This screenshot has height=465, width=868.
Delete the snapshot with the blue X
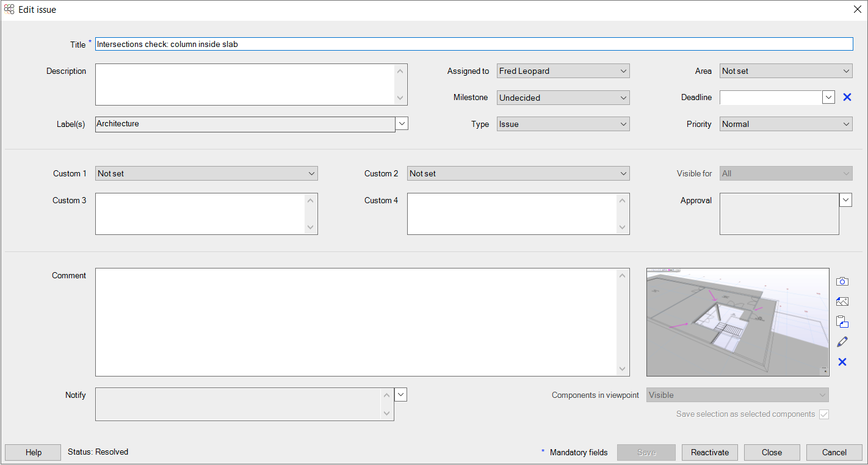point(842,362)
